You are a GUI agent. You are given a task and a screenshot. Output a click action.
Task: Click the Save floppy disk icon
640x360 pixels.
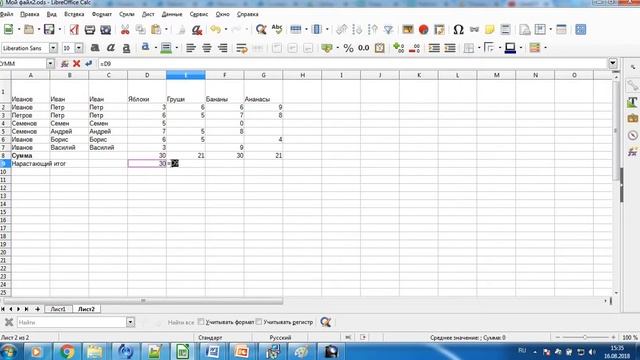pyautogui.click(x=49, y=29)
